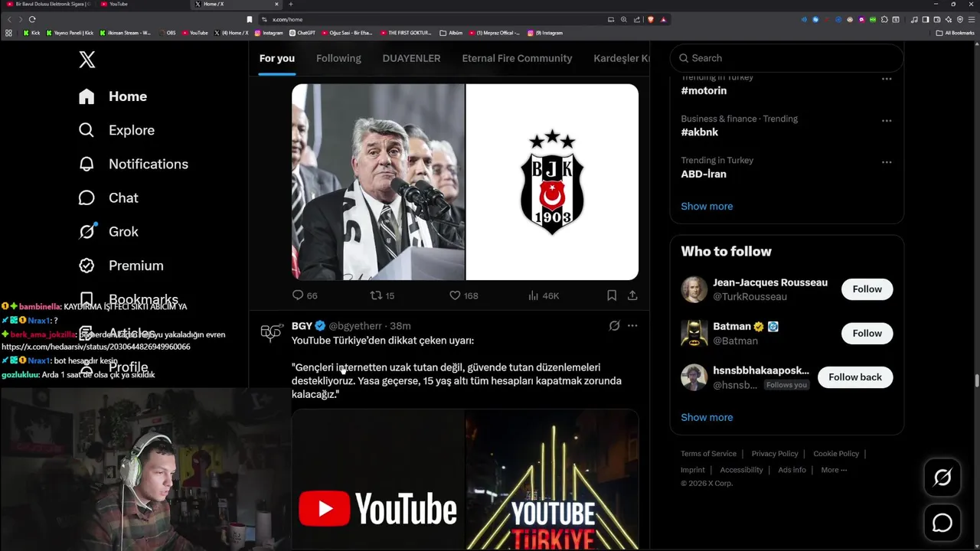The width and height of the screenshot is (980, 551).
Task: Open the Albüm bookmarks folder
Action: [x=452, y=33]
